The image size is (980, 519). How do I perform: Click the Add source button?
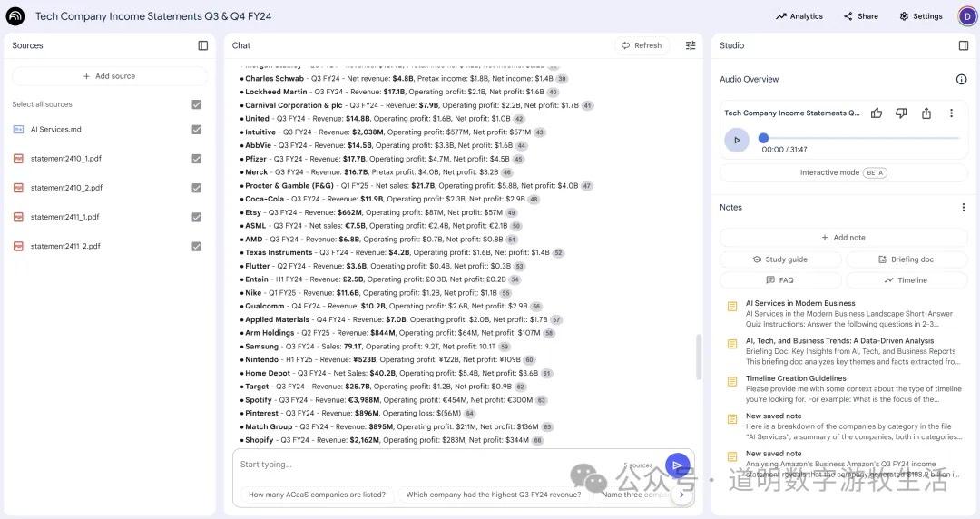point(109,76)
